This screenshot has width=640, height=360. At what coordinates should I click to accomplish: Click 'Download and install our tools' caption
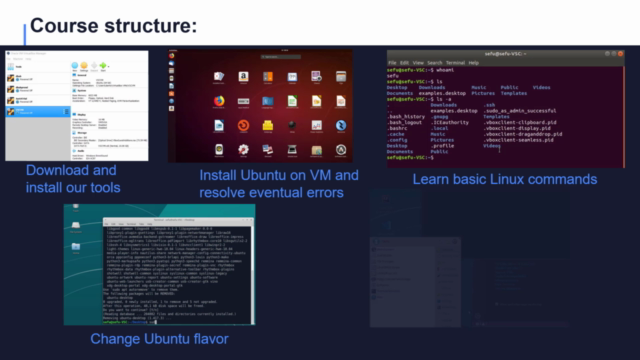click(73, 179)
